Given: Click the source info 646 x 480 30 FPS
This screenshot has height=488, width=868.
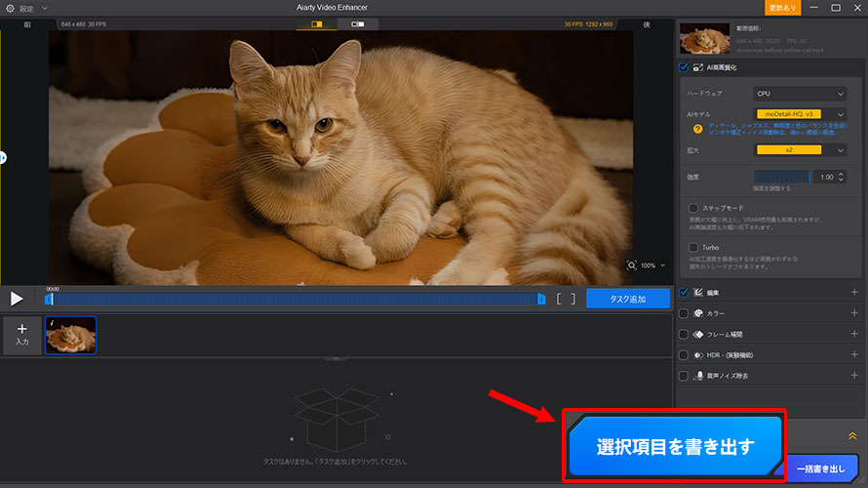Looking at the screenshot, I should [x=84, y=24].
